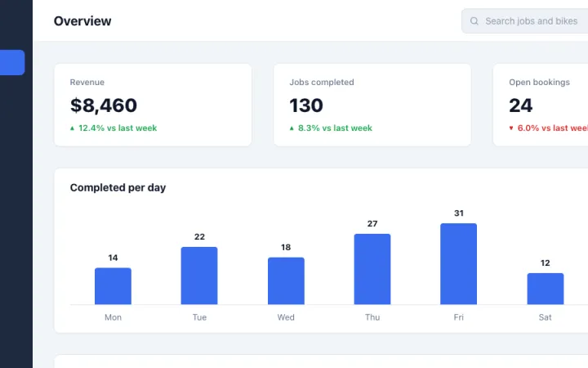Viewport: 588px width, 368px height.
Task: Click the 22 value above Tue bar
Action: [x=199, y=236]
